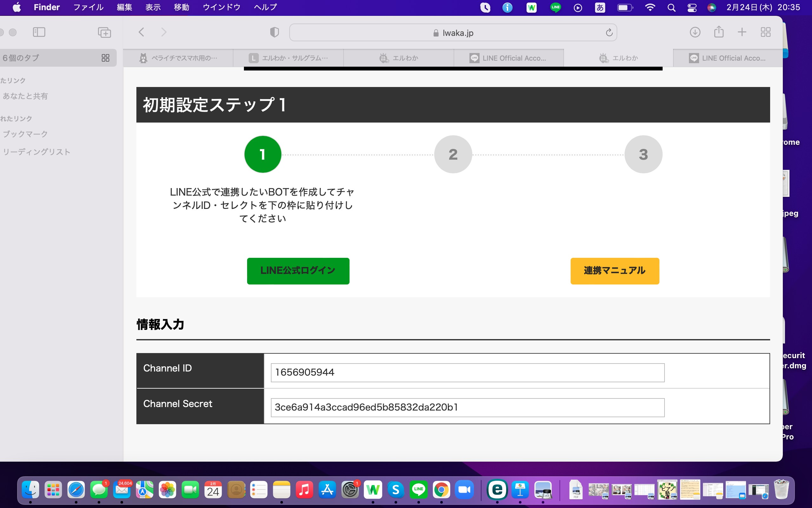This screenshot has height=508, width=812.
Task: Go back with the left arrow
Action: [x=141, y=32]
